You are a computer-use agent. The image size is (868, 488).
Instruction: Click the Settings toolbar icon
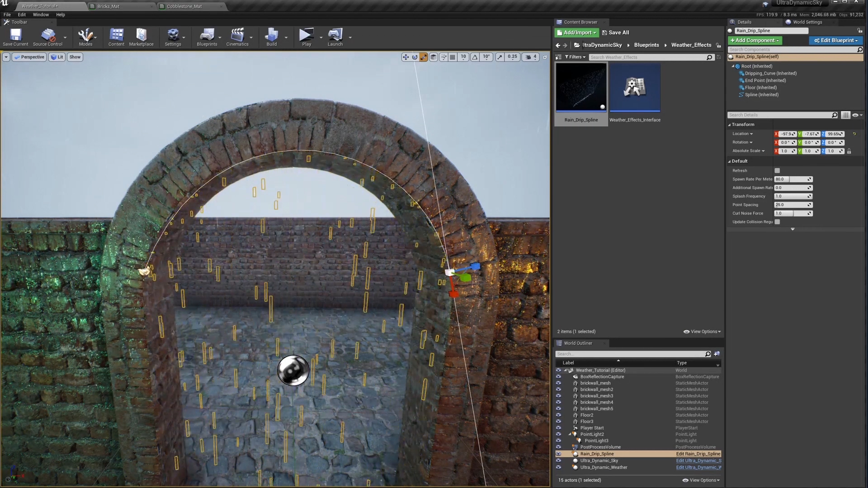point(173,37)
